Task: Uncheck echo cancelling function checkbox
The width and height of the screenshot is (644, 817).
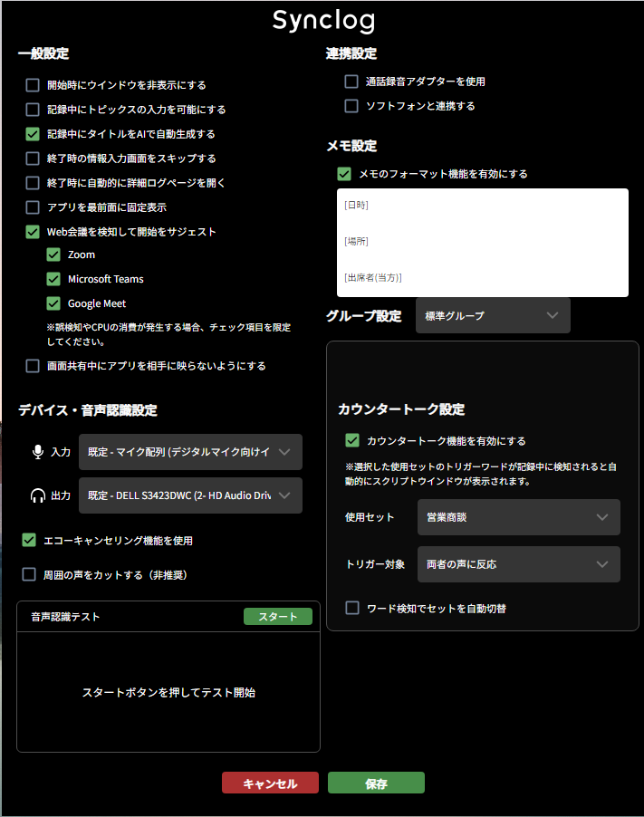Action: [29, 541]
